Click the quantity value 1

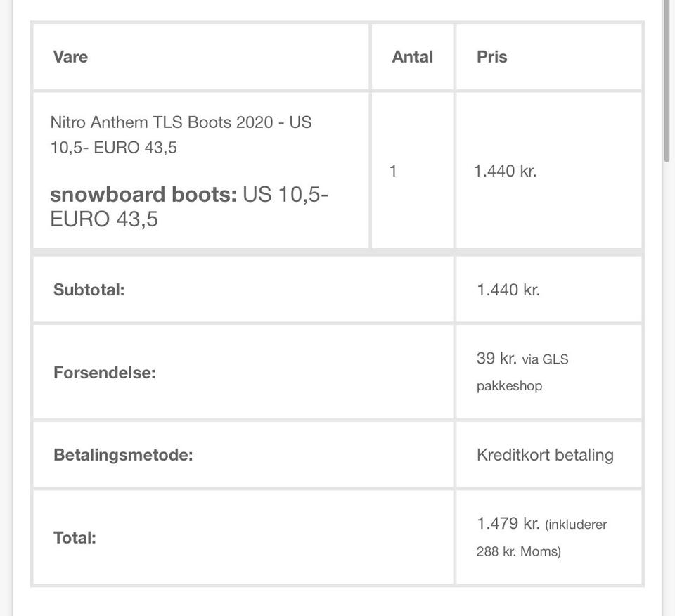393,171
